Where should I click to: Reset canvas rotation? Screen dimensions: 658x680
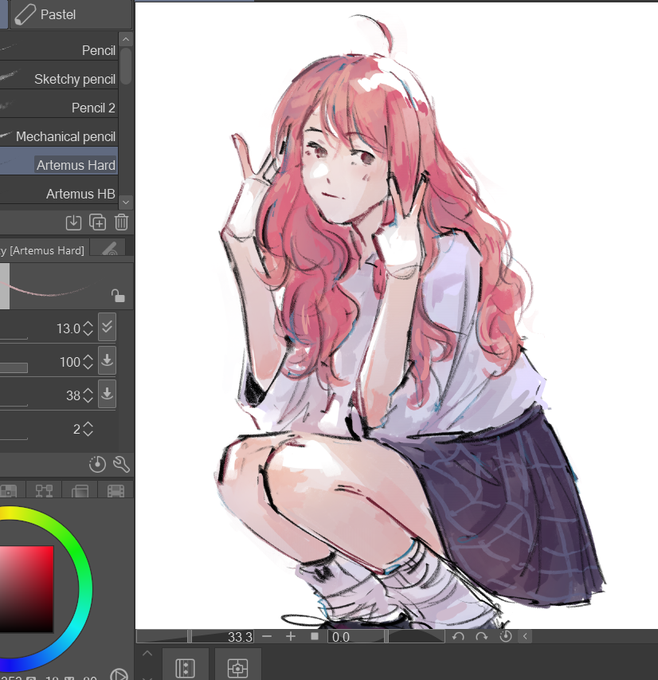505,636
